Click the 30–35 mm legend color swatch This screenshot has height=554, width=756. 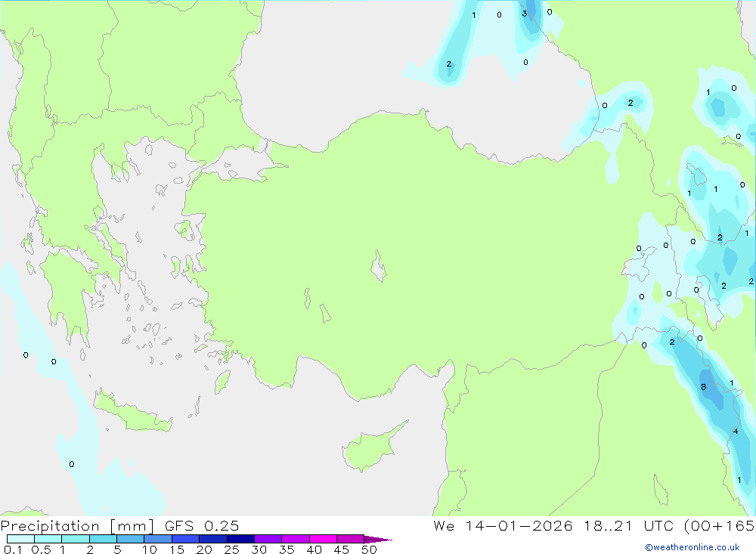(268, 539)
